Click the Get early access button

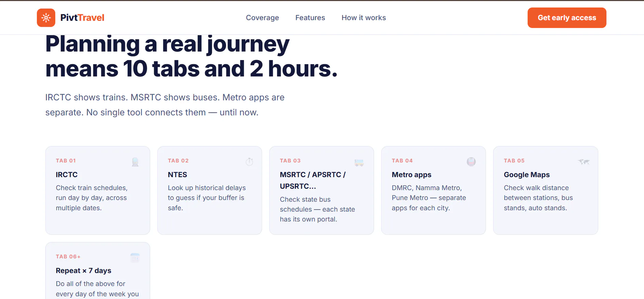tap(567, 18)
